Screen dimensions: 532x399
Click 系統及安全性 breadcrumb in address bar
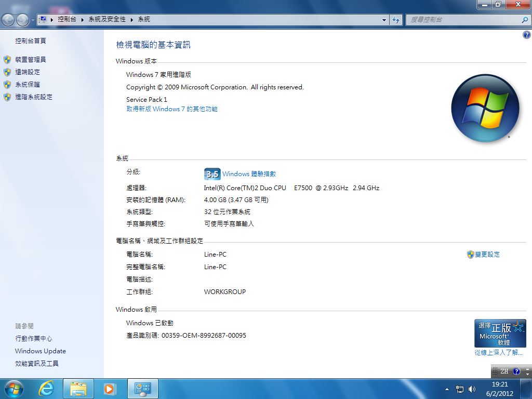coord(107,19)
